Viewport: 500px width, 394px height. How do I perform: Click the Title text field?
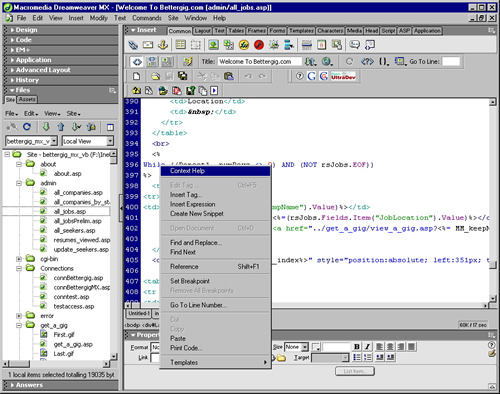[260, 62]
